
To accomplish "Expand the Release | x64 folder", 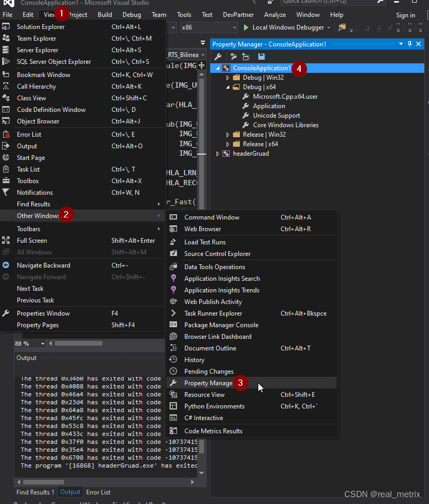I will [x=228, y=144].
